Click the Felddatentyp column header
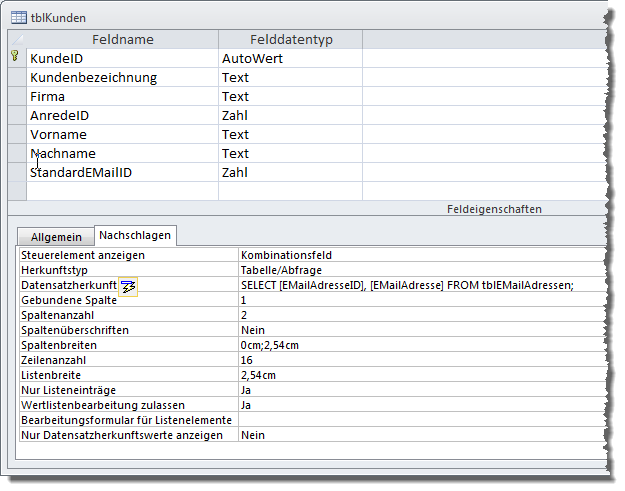Image resolution: width=625 pixels, height=491 pixels. point(290,39)
